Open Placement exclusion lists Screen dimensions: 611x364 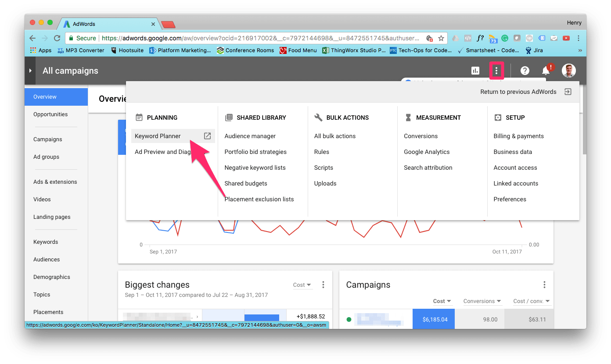coord(259,199)
